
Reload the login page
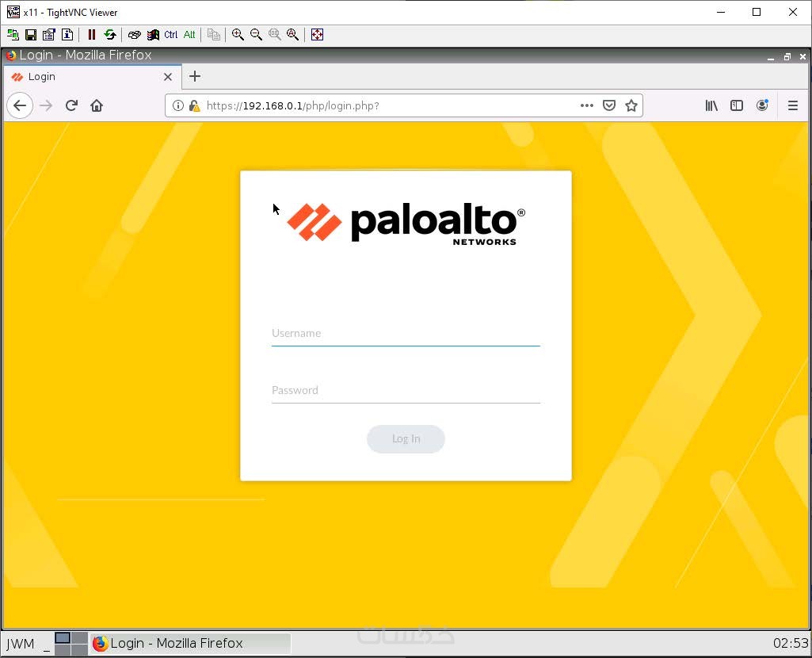71,105
